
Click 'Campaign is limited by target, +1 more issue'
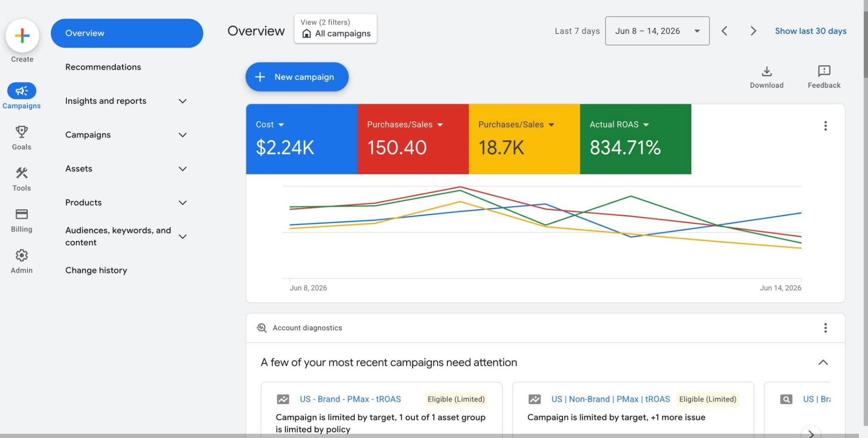point(616,417)
